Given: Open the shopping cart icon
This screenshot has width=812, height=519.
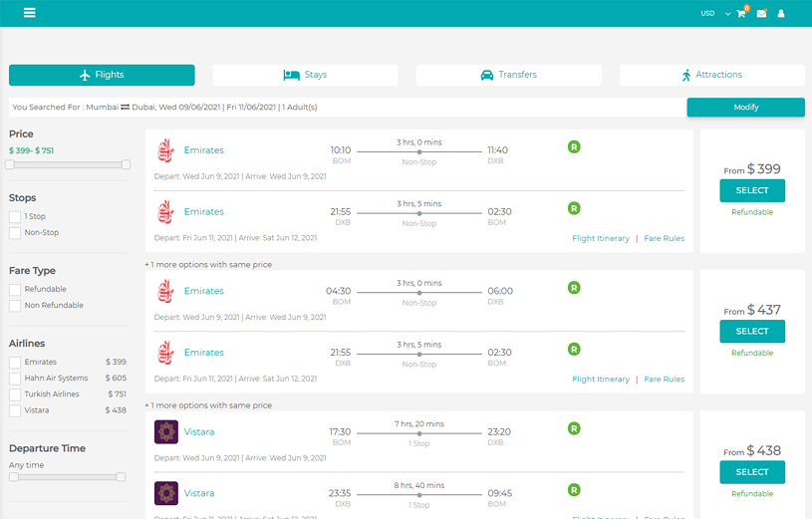Looking at the screenshot, I should pyautogui.click(x=741, y=14).
